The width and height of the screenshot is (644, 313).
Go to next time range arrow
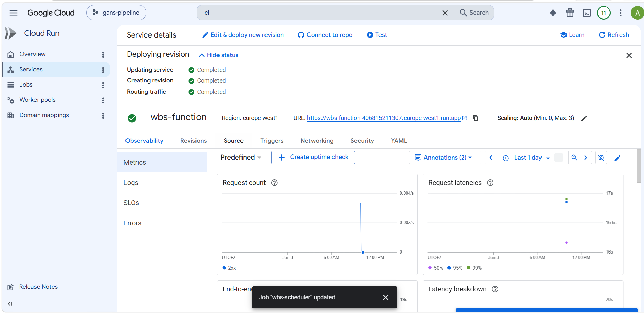[586, 158]
